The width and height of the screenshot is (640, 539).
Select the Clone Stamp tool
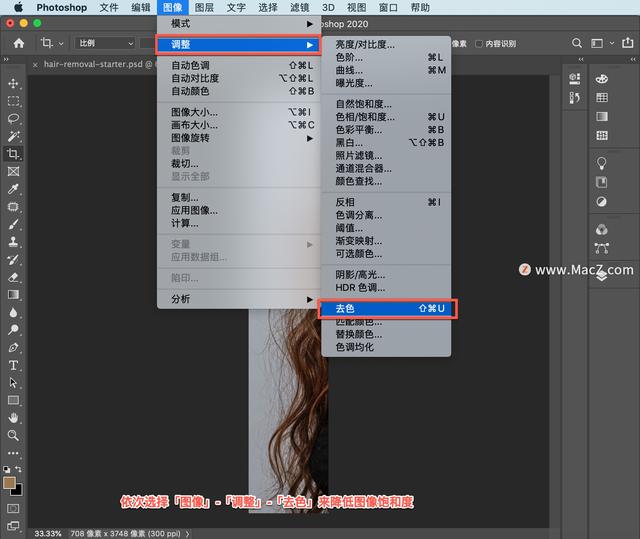pyautogui.click(x=13, y=242)
